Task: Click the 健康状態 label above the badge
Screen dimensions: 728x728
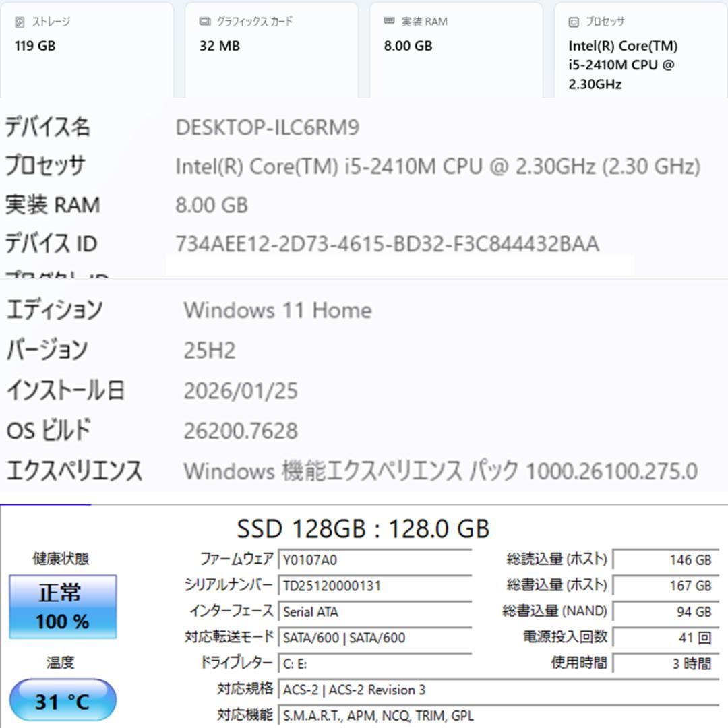Action: coord(62,557)
